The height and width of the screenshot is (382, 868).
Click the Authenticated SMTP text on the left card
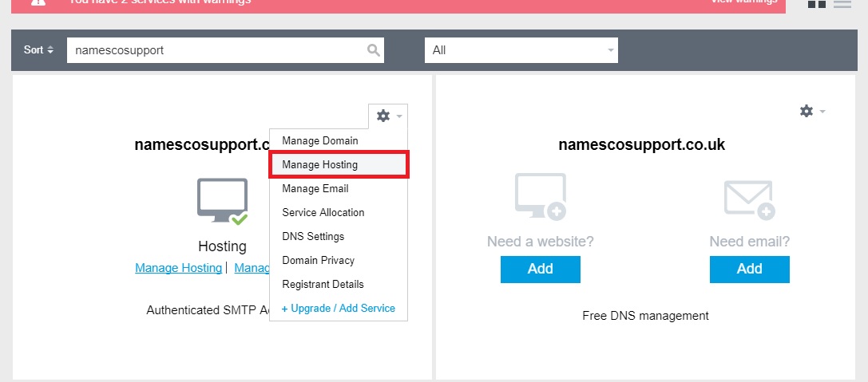point(208,310)
